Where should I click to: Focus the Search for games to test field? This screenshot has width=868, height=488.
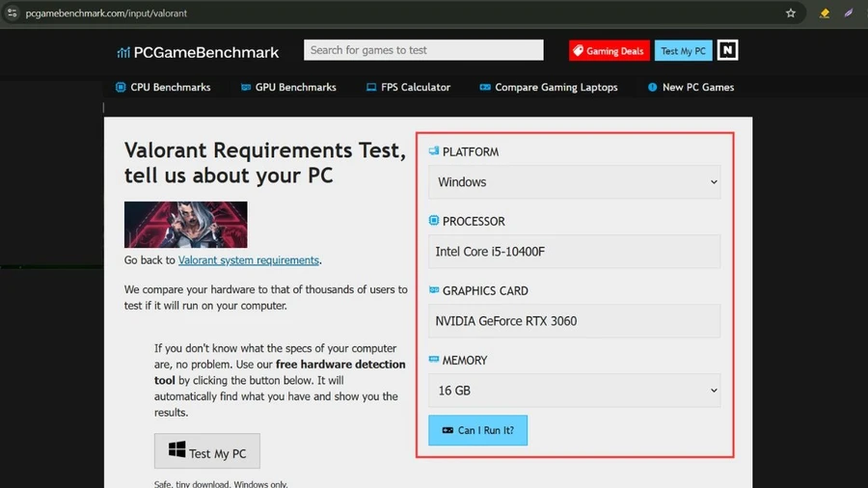(423, 50)
